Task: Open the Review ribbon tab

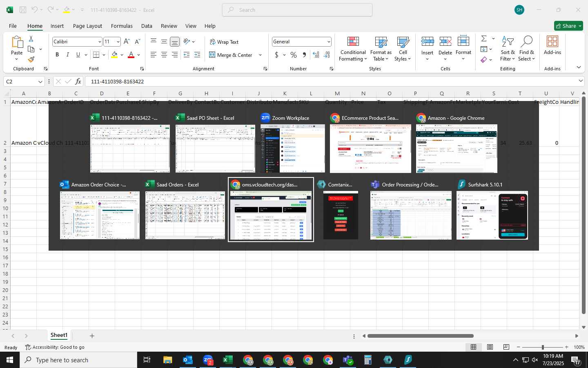Action: 169,26
